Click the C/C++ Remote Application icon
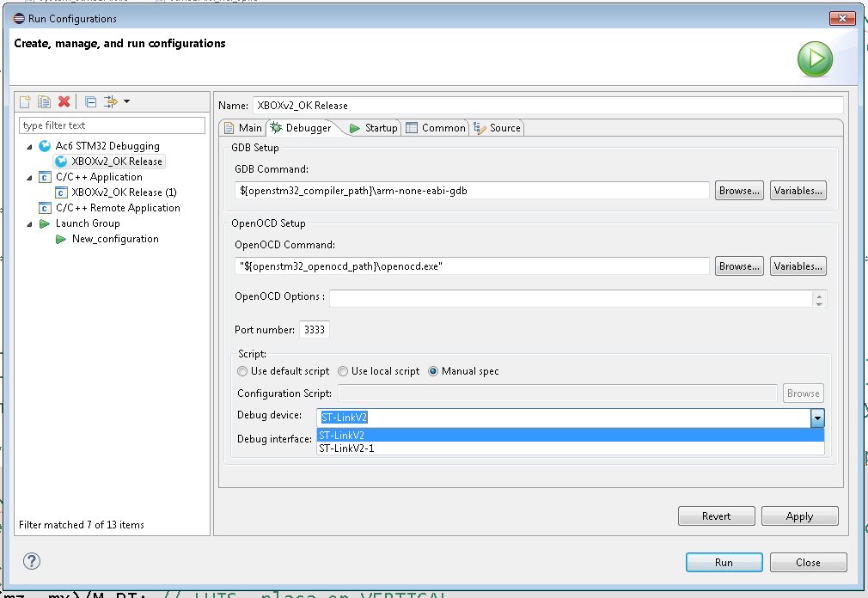 [45, 208]
